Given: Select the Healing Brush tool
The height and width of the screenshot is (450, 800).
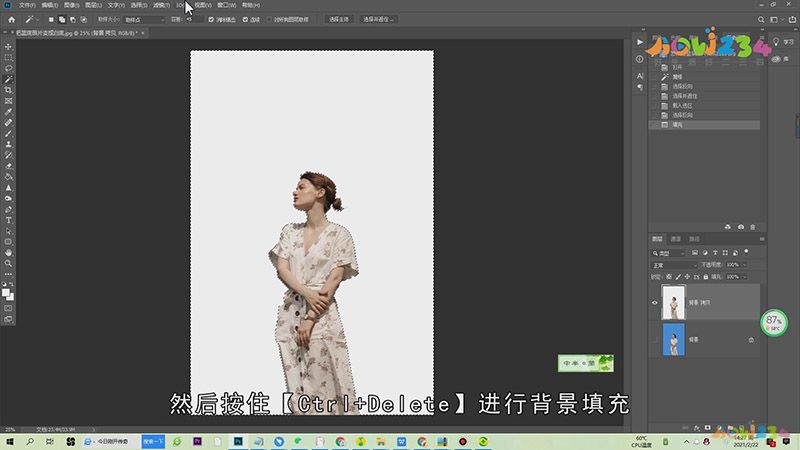Looking at the screenshot, I should pos(8,122).
